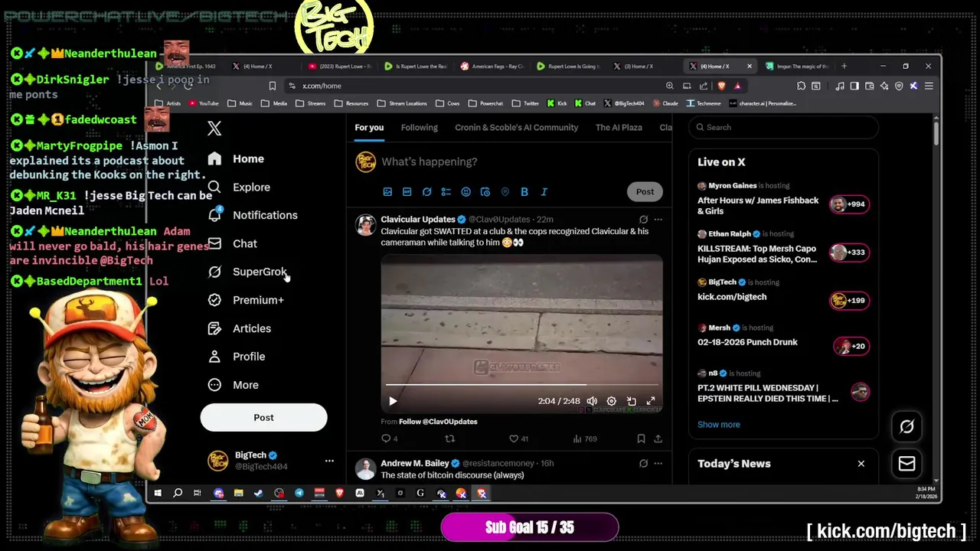The image size is (980, 551).
Task: Open Windows taskbar search
Action: [x=178, y=494]
